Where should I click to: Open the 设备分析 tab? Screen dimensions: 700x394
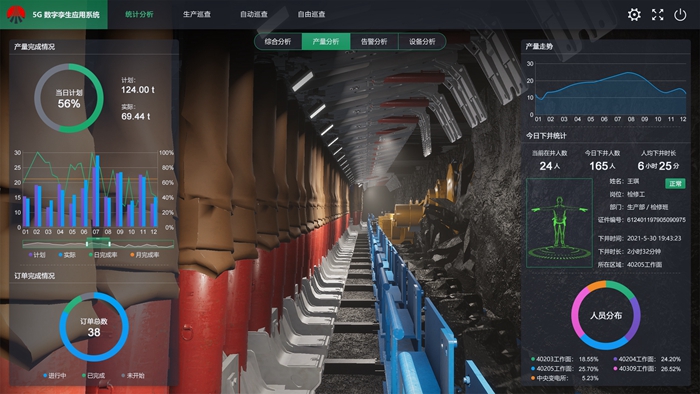pos(422,41)
